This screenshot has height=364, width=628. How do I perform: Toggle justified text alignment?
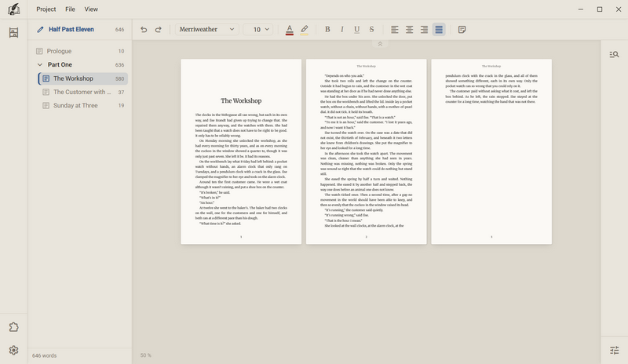(x=439, y=29)
